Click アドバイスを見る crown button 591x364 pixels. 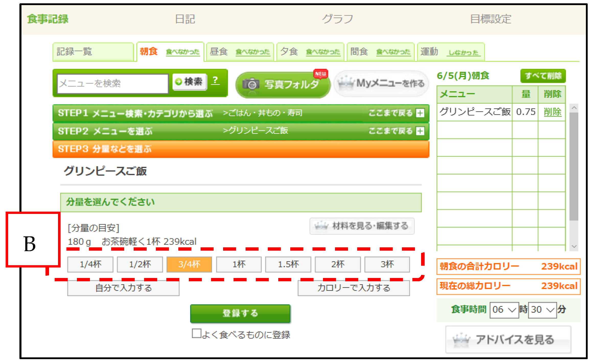coord(508,340)
